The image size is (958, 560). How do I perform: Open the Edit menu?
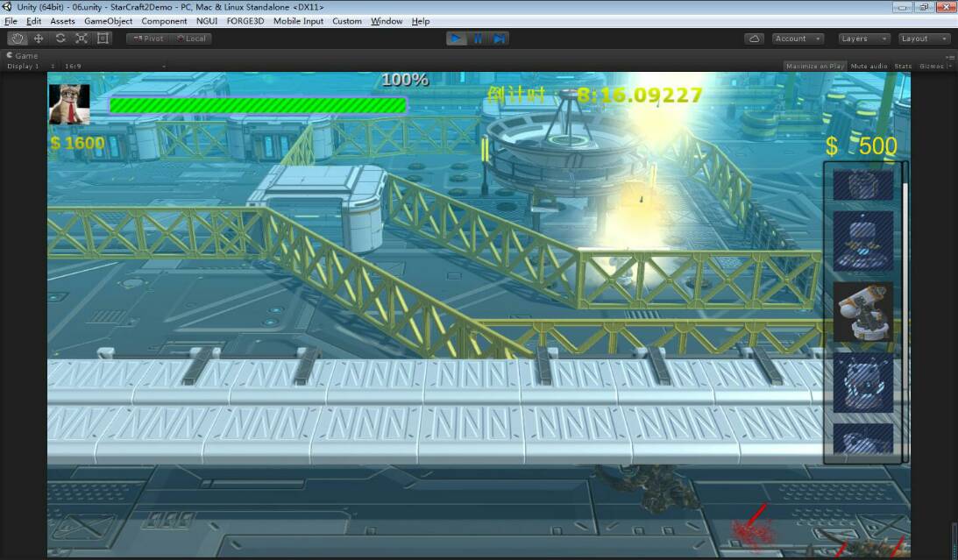click(33, 21)
